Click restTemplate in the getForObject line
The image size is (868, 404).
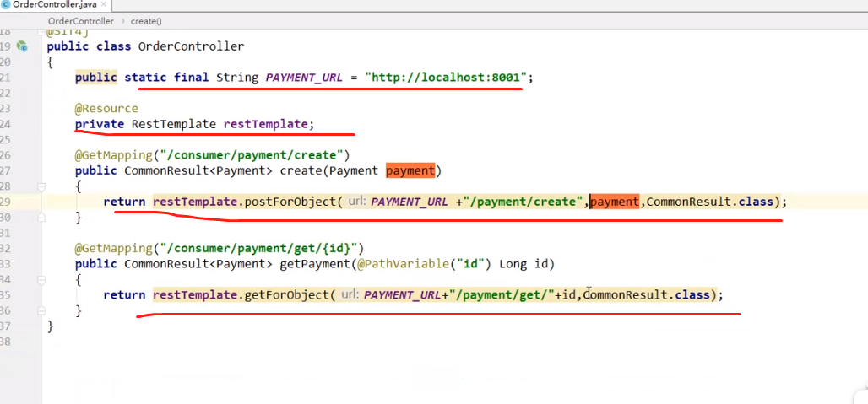coord(195,294)
